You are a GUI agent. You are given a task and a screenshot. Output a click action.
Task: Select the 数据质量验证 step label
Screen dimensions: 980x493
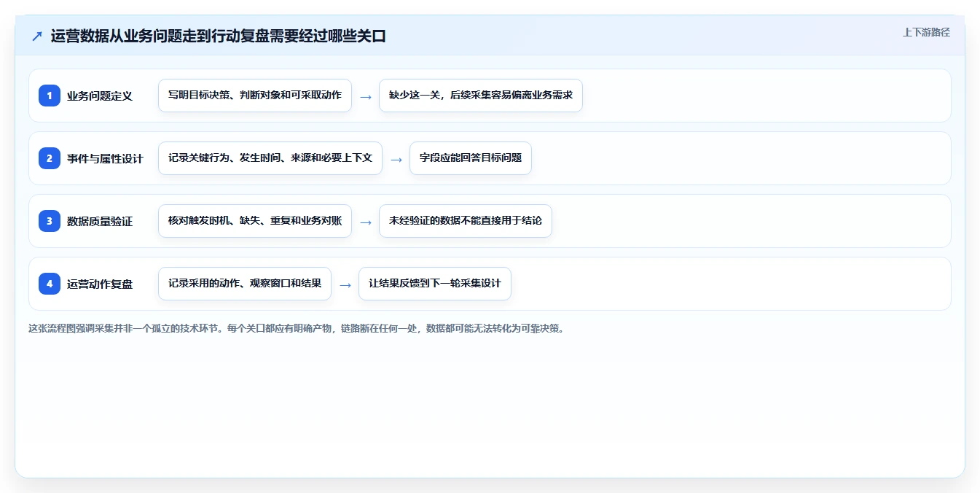tap(100, 221)
